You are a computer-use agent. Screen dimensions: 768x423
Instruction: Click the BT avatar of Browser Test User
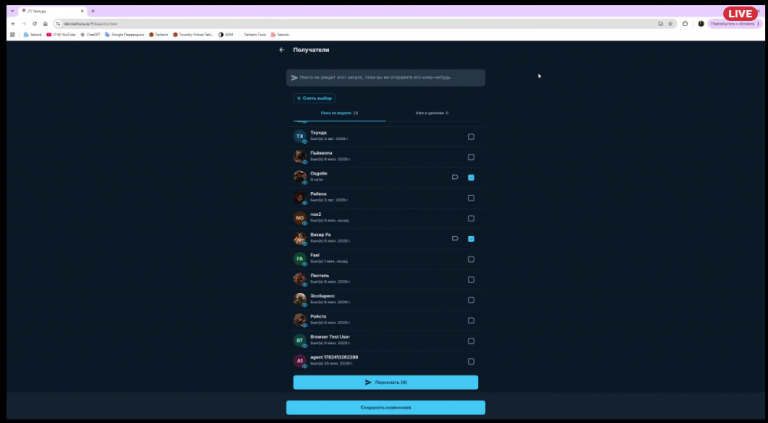pos(300,340)
